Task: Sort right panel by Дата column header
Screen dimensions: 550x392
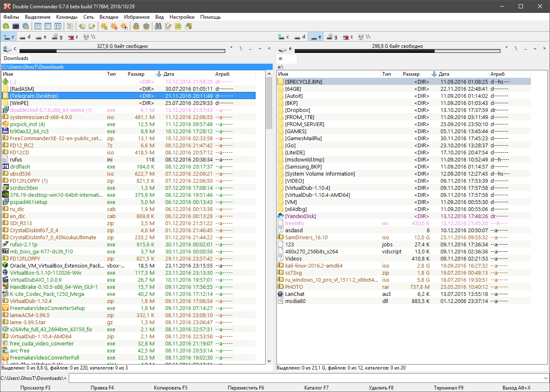Action: (444, 74)
